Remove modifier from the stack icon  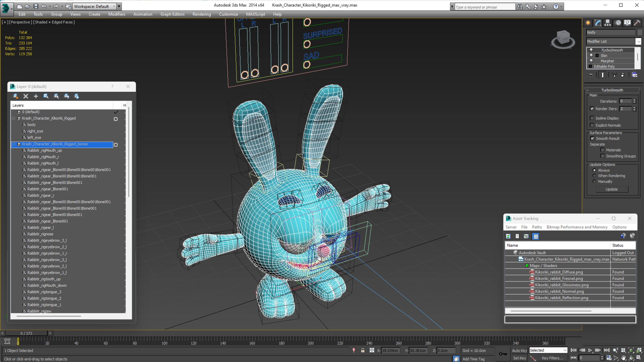[x=623, y=75]
